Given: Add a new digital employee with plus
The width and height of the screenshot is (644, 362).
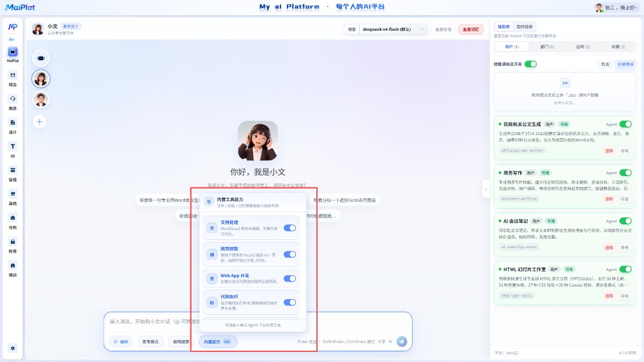Looking at the screenshot, I should coord(40,121).
